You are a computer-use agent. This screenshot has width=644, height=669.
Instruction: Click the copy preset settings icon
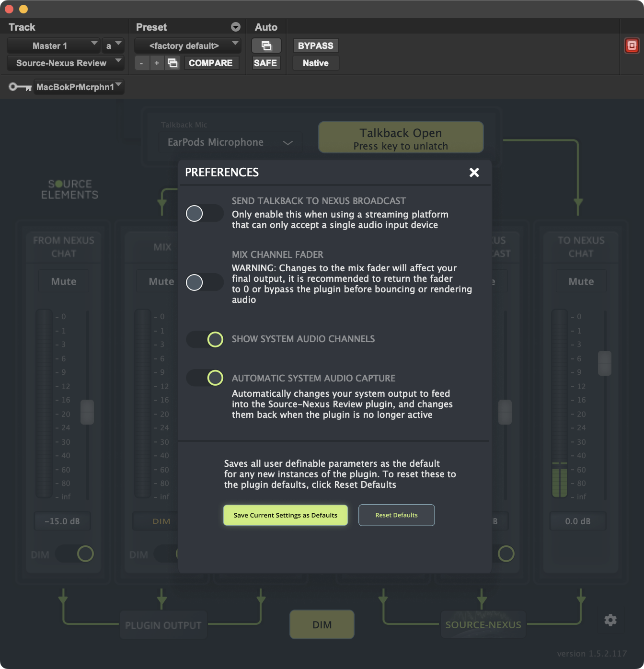(x=172, y=63)
